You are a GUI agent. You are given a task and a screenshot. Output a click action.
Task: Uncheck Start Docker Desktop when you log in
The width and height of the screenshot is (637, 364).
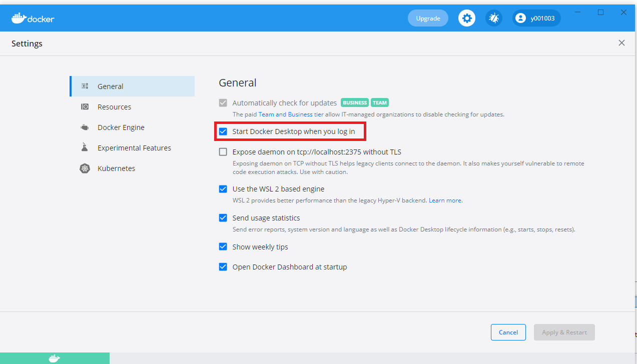point(223,131)
